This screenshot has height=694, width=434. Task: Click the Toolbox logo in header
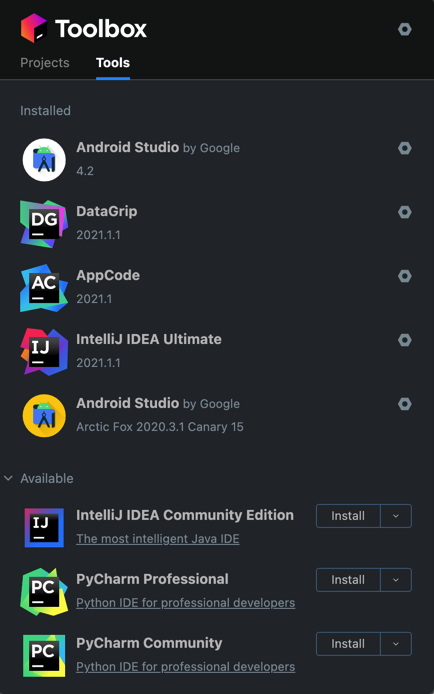(34, 28)
